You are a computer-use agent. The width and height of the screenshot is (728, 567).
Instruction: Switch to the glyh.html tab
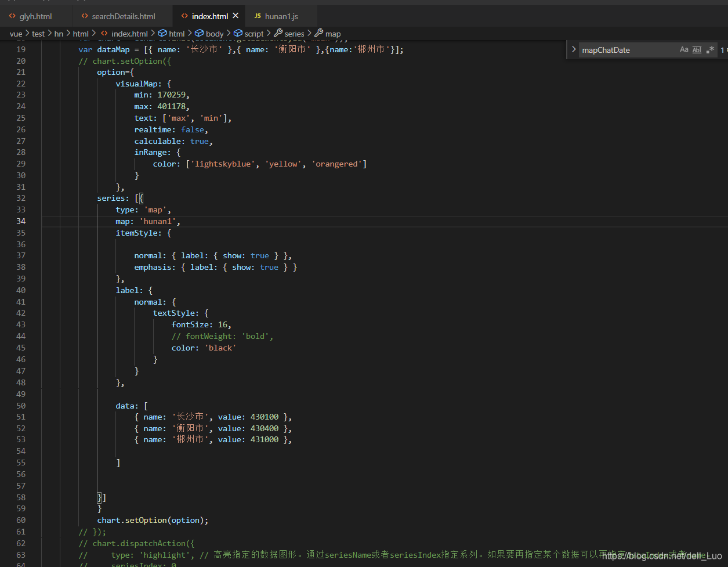36,16
